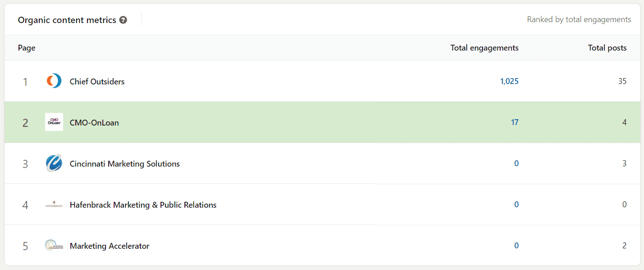Image resolution: width=644 pixels, height=270 pixels.
Task: Click the 1,025 total engagements value
Action: (509, 81)
